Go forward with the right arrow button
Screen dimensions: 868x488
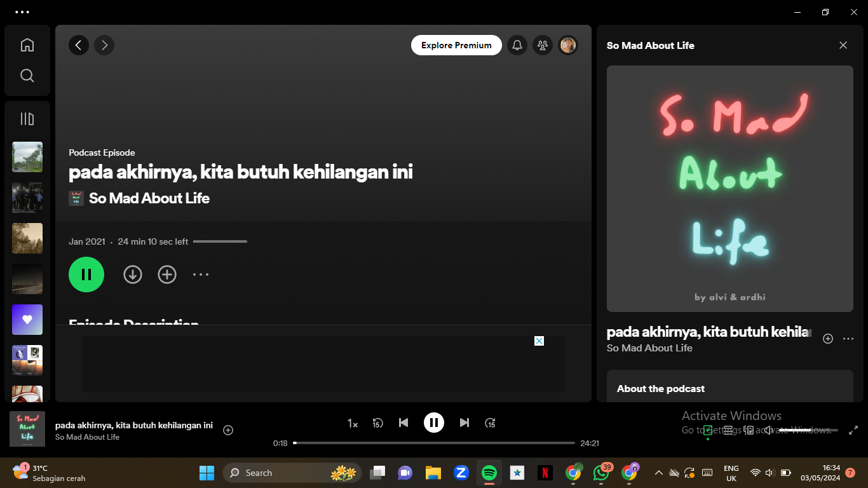tap(104, 45)
